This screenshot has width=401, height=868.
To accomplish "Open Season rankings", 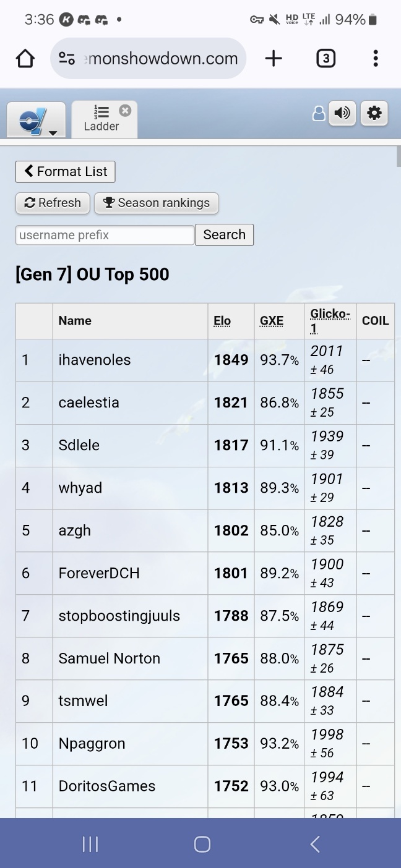I will coord(156,203).
